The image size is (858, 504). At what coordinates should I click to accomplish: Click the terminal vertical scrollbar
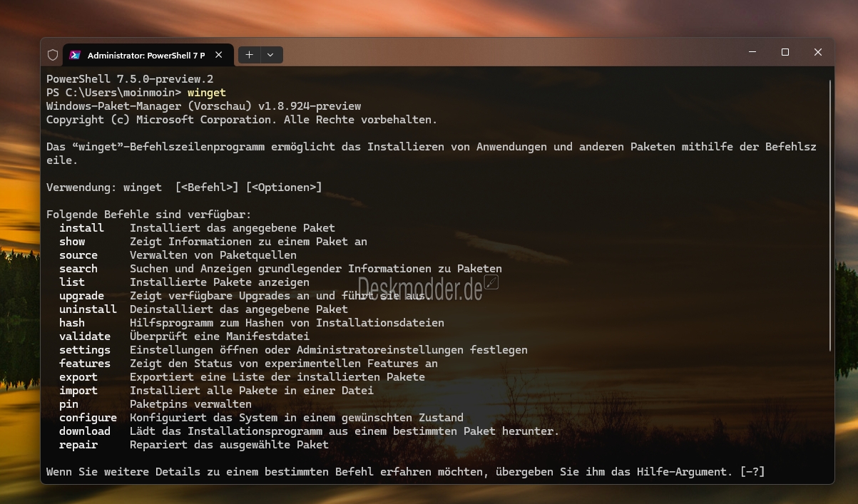pyautogui.click(x=829, y=214)
